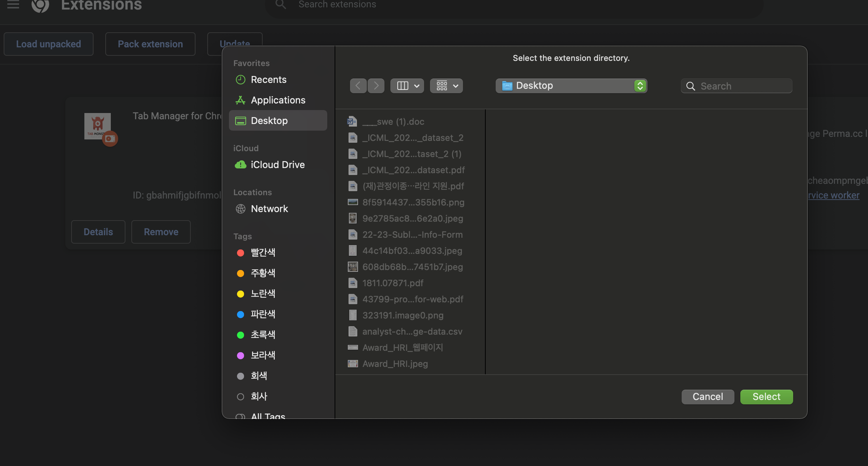Click the green Select button
Image resolution: width=868 pixels, height=466 pixels.
tap(766, 397)
